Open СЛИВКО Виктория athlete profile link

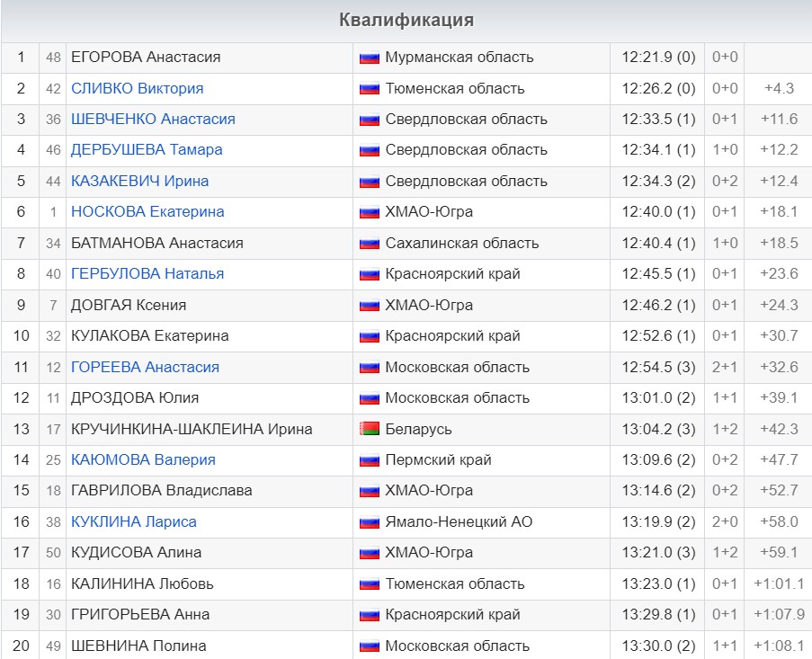click(137, 88)
